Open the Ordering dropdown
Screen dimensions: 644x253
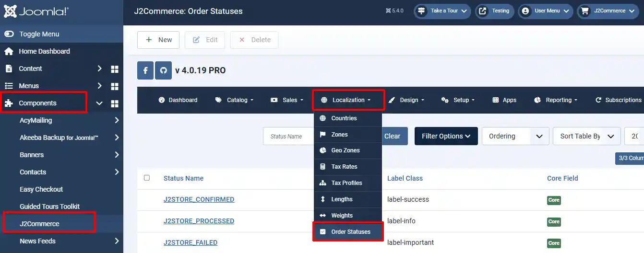click(515, 136)
